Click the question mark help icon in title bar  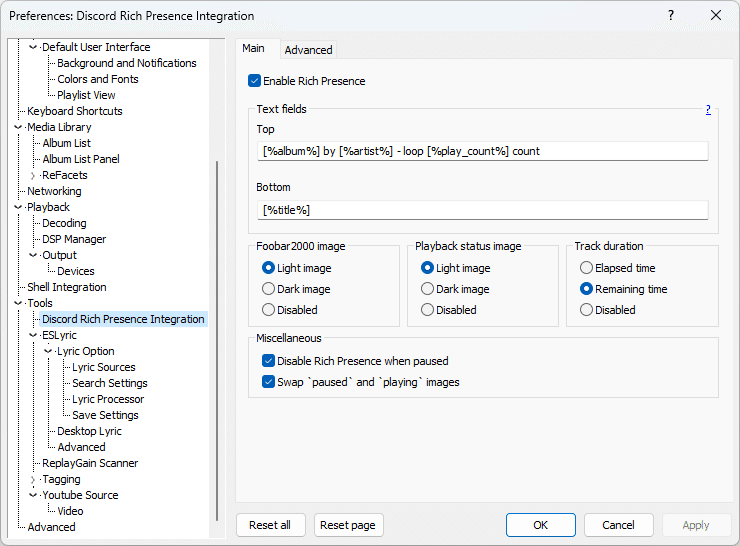(x=671, y=15)
